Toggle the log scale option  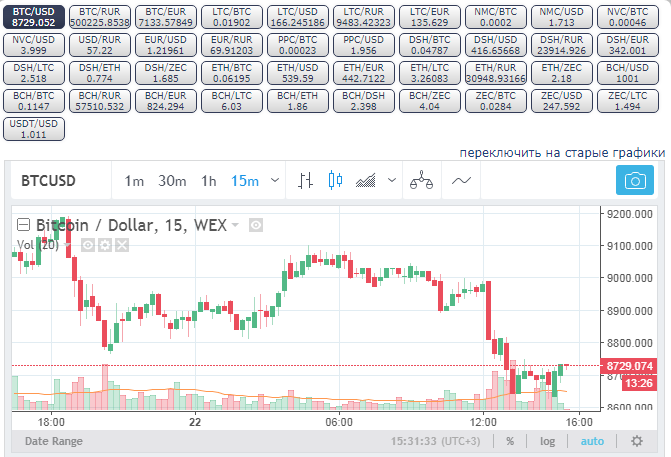(x=549, y=441)
